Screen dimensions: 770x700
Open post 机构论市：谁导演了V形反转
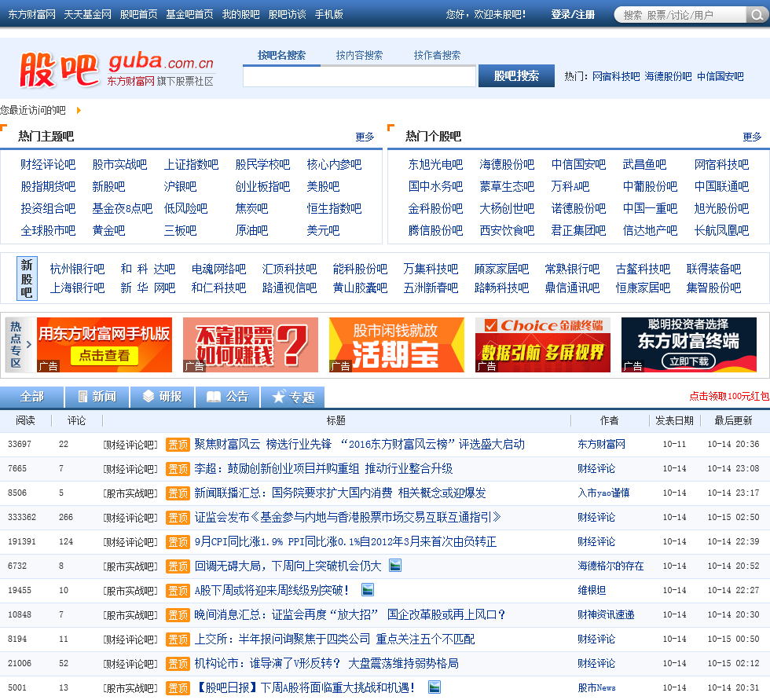(327, 664)
